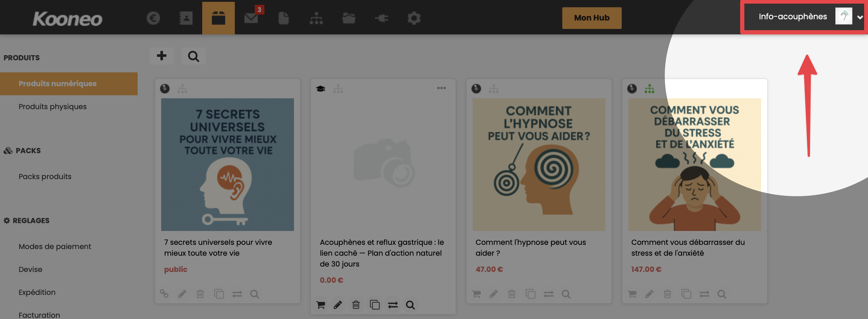
Task: Click the affiliation icon on the 7 secrets card
Action: [x=182, y=89]
